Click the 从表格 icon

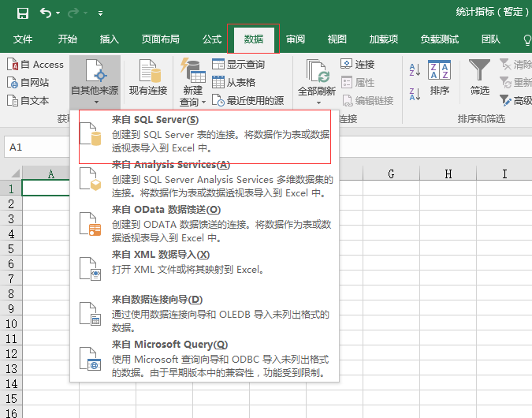218,82
